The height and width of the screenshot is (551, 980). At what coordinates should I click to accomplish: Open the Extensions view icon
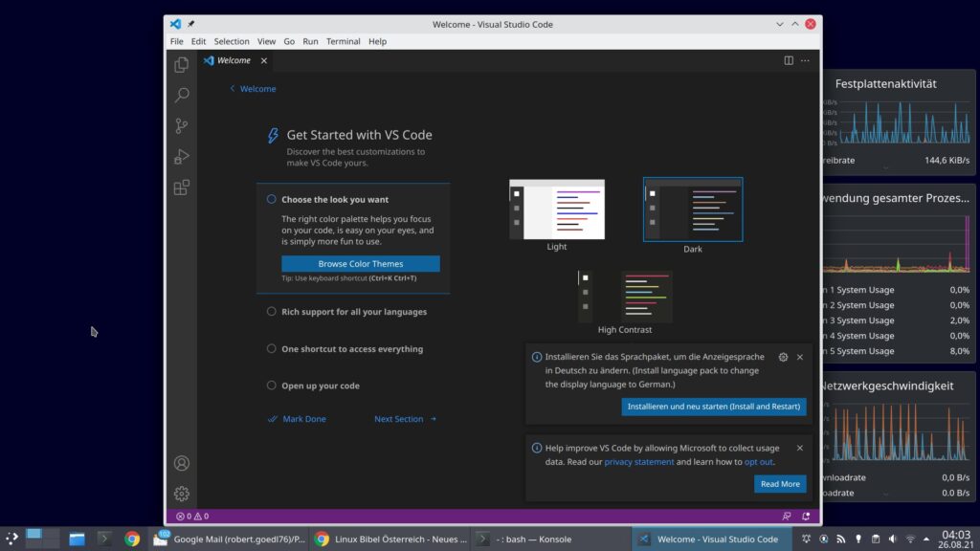pyautogui.click(x=181, y=187)
